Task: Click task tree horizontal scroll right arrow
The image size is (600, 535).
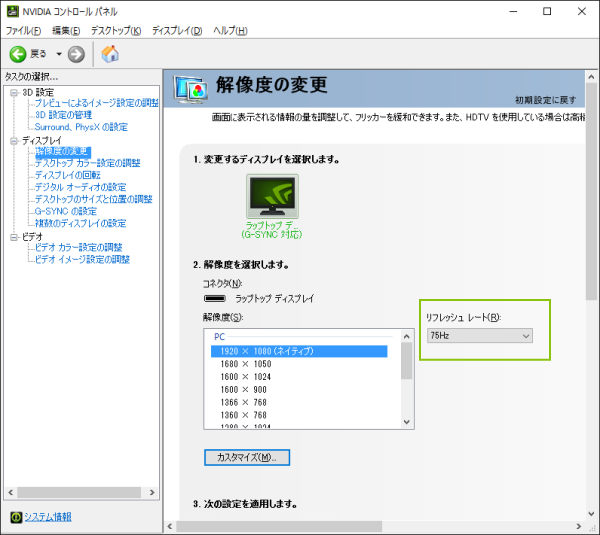Action: 152,493
